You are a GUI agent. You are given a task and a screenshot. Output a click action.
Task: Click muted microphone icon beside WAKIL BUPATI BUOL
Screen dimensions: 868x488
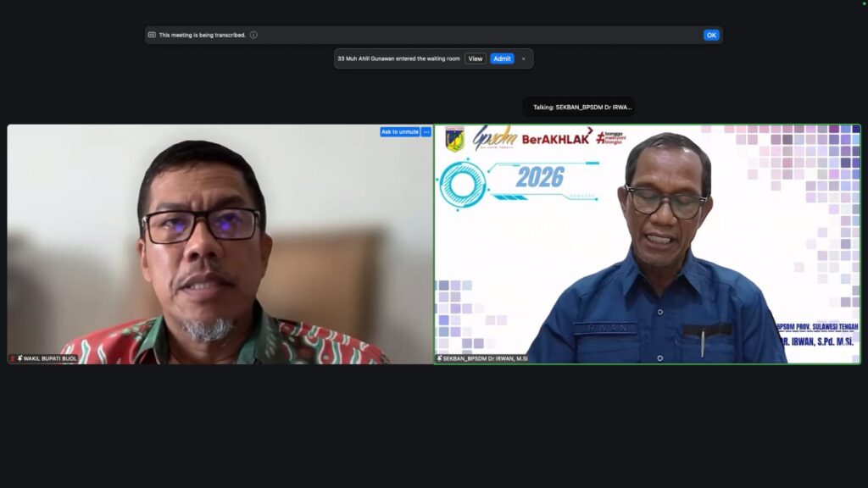click(x=13, y=358)
